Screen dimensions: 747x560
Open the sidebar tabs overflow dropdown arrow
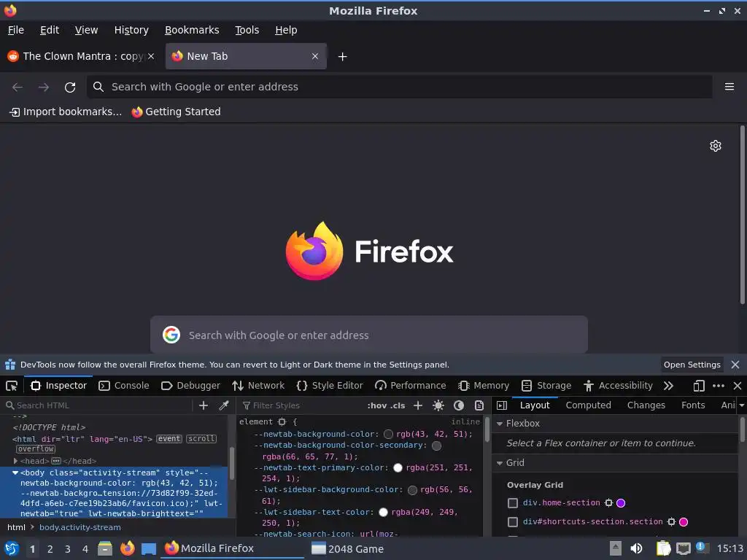(x=741, y=405)
